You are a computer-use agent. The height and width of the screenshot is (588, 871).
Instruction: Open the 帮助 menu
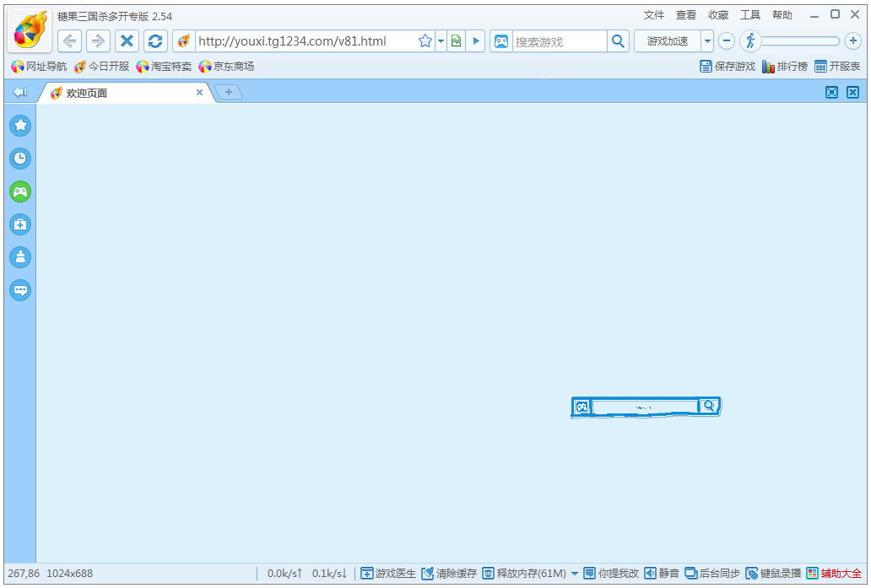(782, 15)
